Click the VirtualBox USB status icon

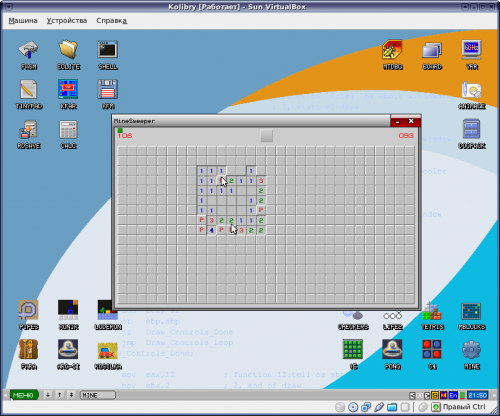(x=379, y=407)
